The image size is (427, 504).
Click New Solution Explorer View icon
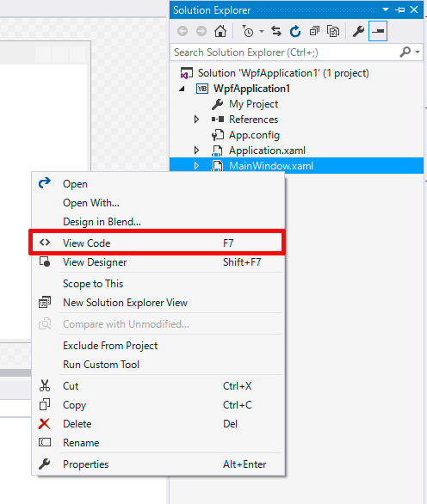45,302
